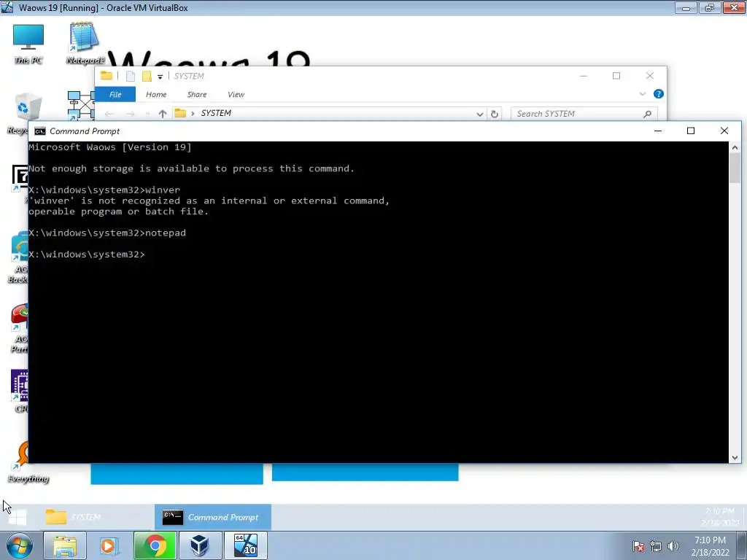Open This PC desktop icon
Screen dimensions: 747x560
pyautogui.click(x=28, y=44)
